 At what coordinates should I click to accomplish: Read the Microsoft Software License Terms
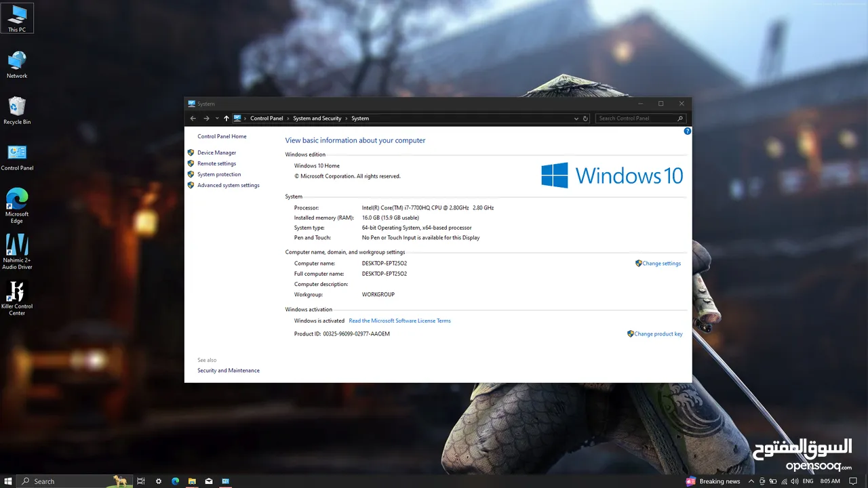click(x=399, y=321)
